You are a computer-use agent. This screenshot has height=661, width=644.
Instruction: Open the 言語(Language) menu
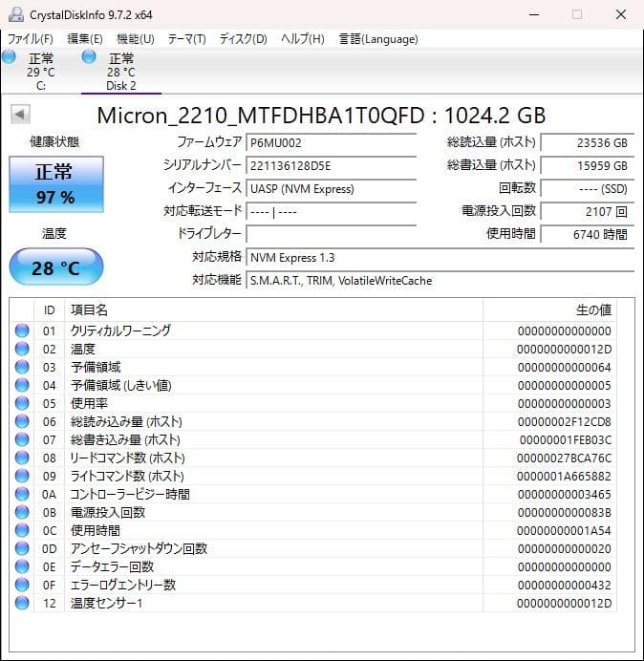click(x=378, y=39)
